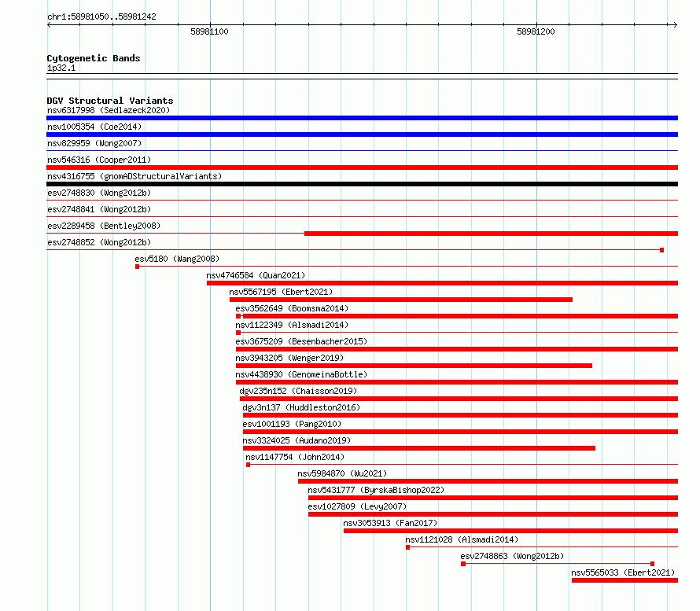Click the Cytogenetic Bands track title
Image resolution: width=700 pixels, height=611 pixels.
point(94,58)
